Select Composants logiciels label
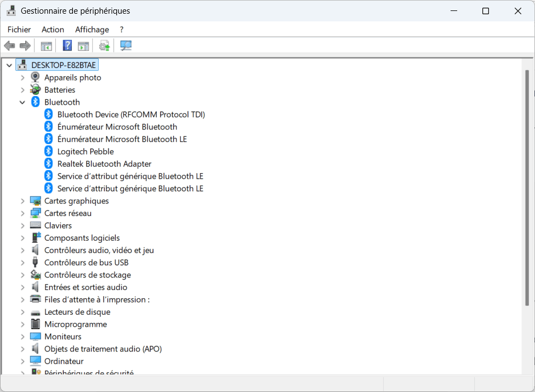This screenshot has height=392, width=535. click(x=82, y=237)
